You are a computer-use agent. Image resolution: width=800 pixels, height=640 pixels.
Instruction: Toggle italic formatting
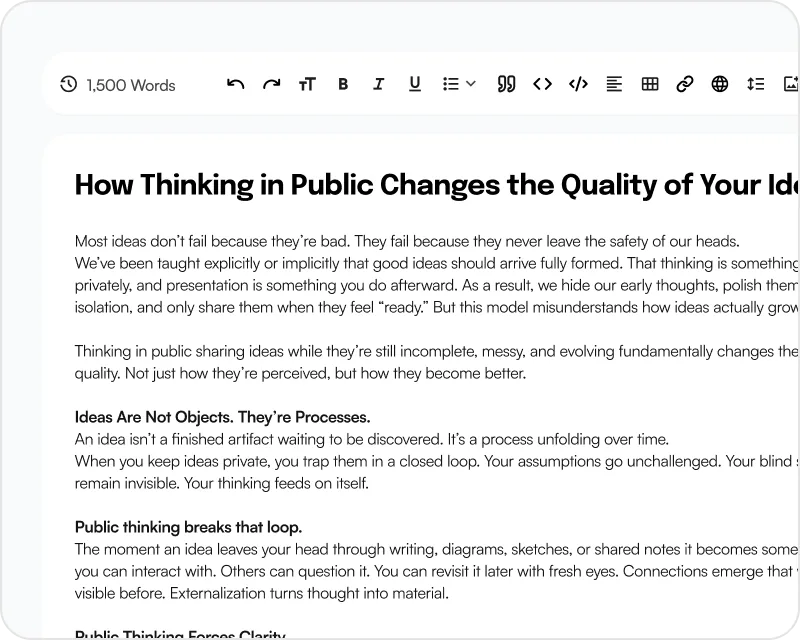379,84
